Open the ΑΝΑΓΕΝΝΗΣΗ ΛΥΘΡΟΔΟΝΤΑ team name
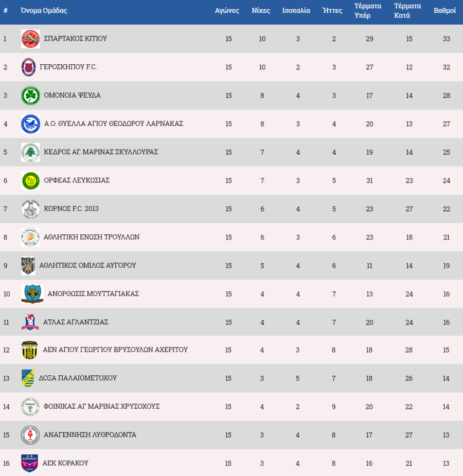 [x=90, y=434]
